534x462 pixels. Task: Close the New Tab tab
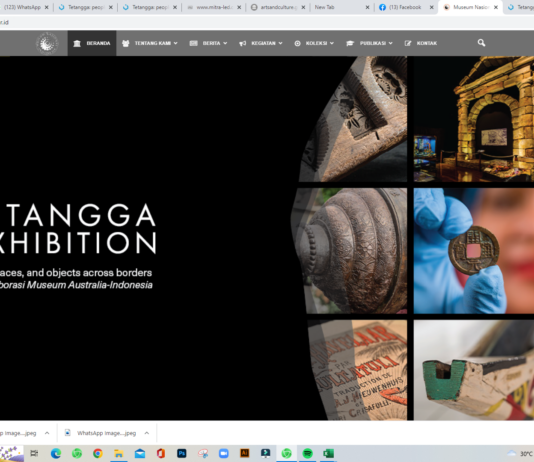coord(367,7)
